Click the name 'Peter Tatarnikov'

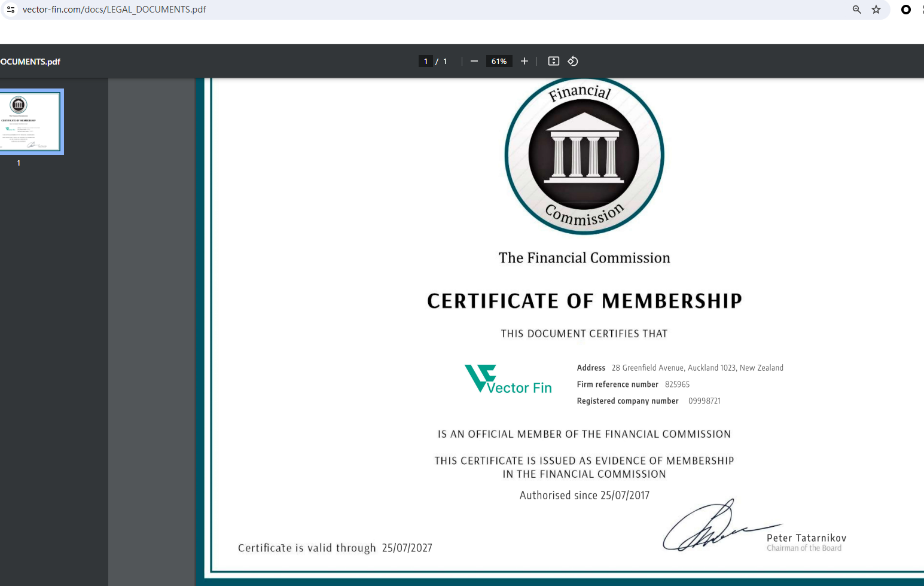tap(807, 538)
